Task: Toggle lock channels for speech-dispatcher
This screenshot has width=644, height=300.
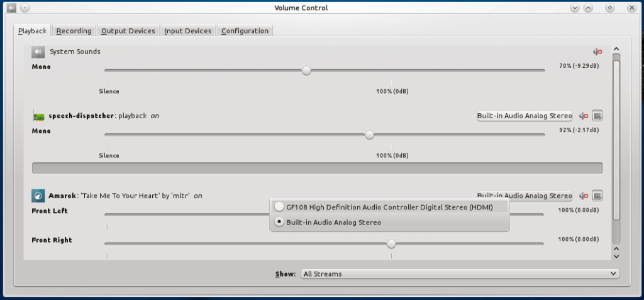Action: (597, 116)
